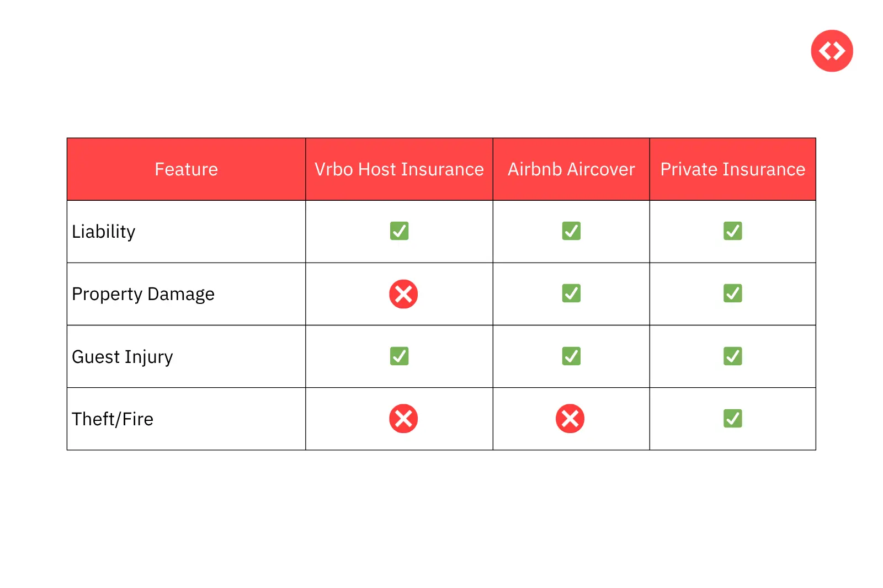Click Airbnb Aircover's red X for Theft/Fire
883x588 pixels.
570,419
